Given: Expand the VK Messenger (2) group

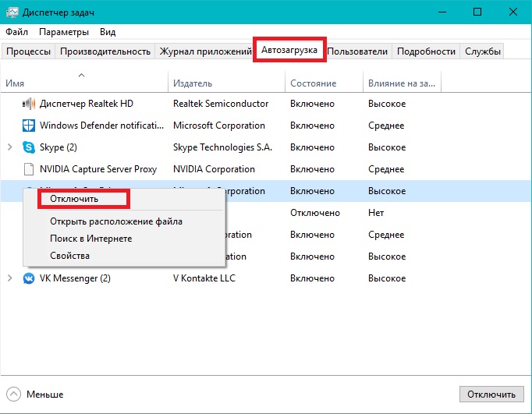Looking at the screenshot, I should 9,278.
